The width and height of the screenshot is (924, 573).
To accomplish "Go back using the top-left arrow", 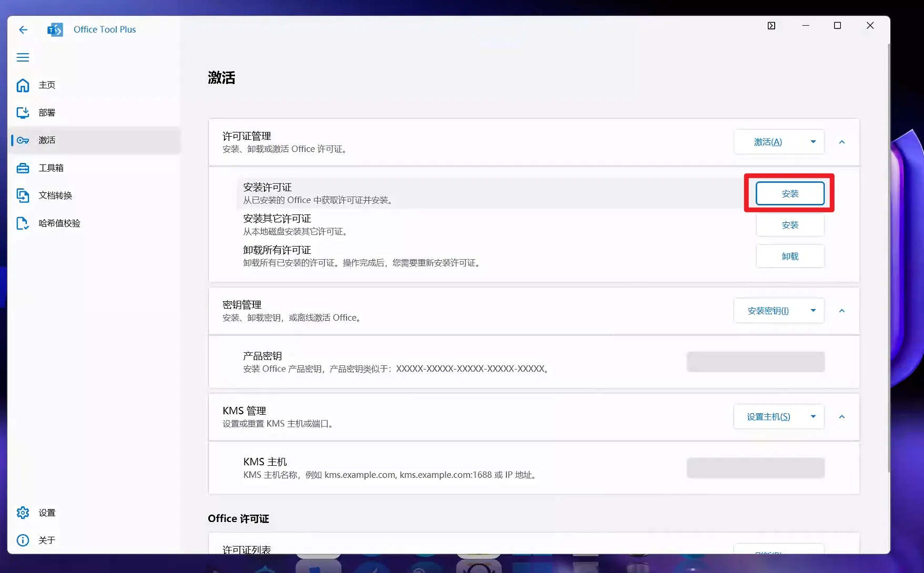I will (x=23, y=29).
